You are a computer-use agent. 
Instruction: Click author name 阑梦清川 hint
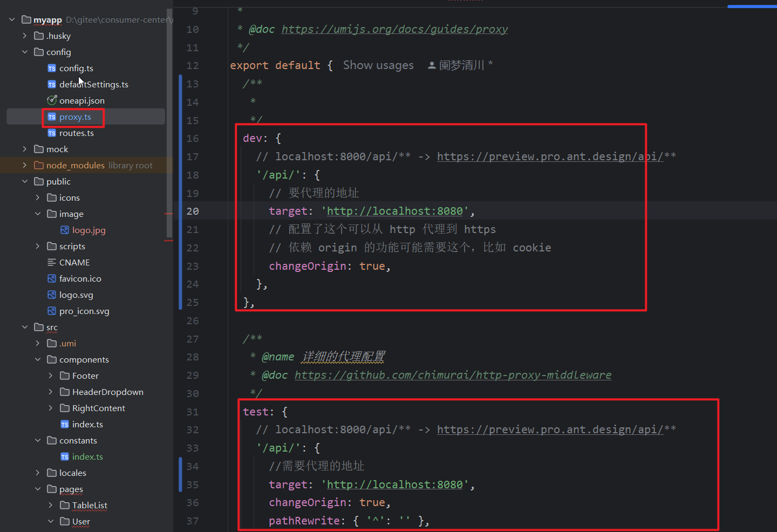(461, 65)
